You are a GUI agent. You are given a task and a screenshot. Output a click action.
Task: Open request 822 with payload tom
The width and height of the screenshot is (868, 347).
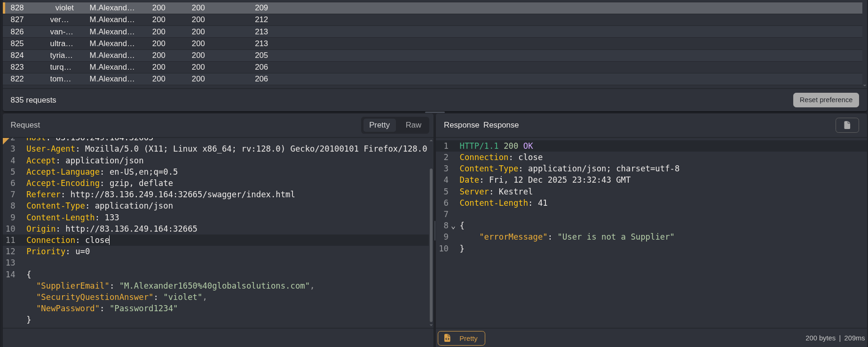point(141,79)
